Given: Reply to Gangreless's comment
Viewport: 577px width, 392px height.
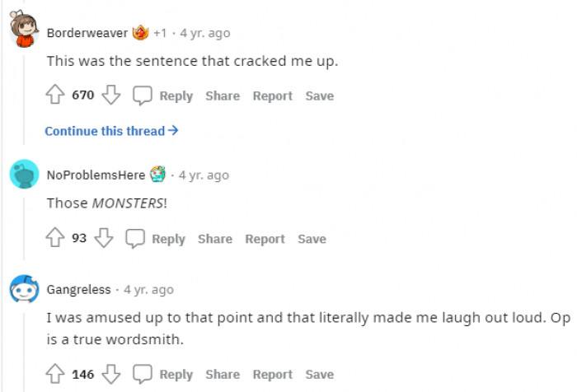Looking at the screenshot, I should 164,375.
